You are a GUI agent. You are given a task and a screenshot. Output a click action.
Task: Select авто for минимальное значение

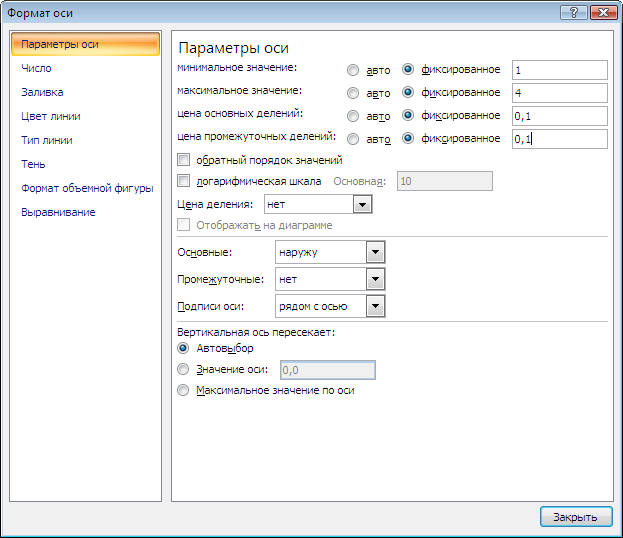click(353, 70)
